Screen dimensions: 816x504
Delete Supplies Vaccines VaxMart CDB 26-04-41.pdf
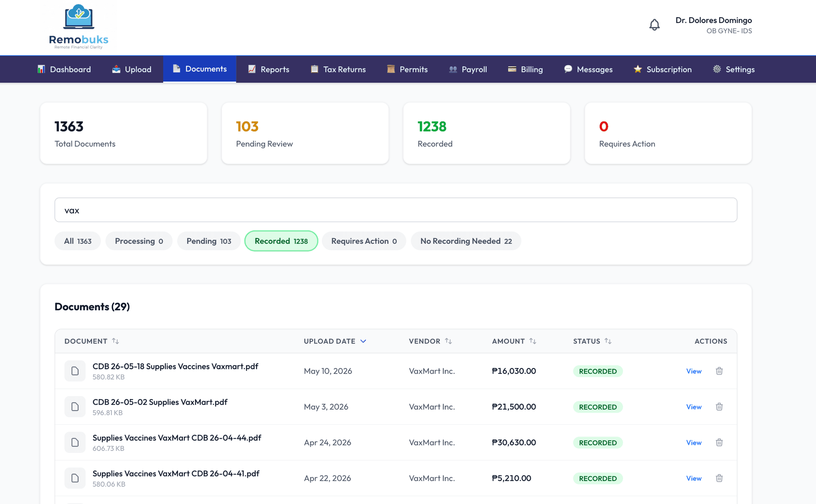(719, 478)
